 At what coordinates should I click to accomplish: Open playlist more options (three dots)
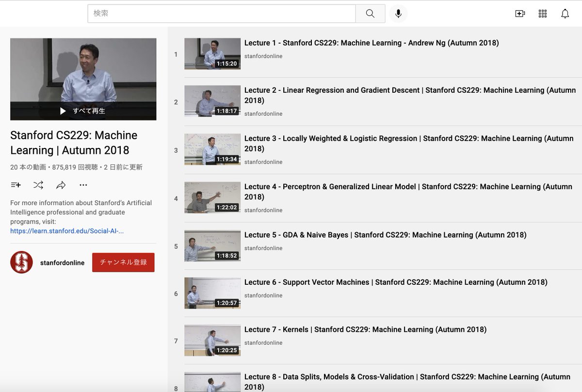(x=83, y=185)
